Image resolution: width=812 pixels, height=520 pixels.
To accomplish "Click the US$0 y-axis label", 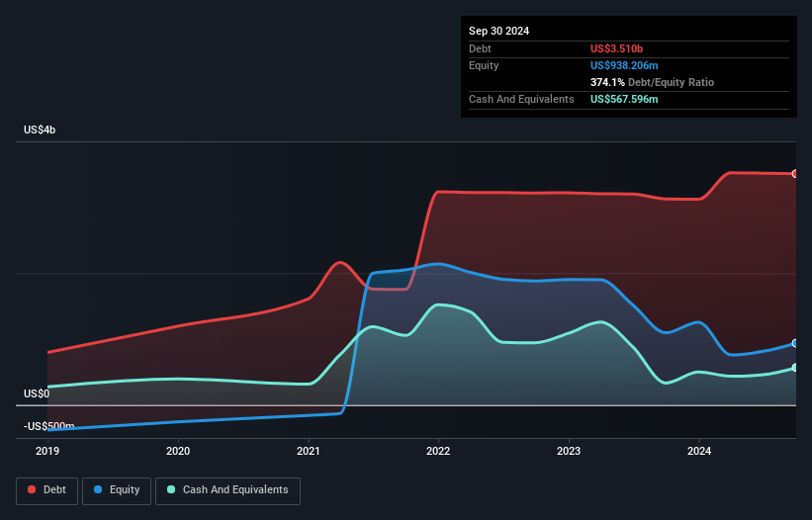I will point(37,393).
